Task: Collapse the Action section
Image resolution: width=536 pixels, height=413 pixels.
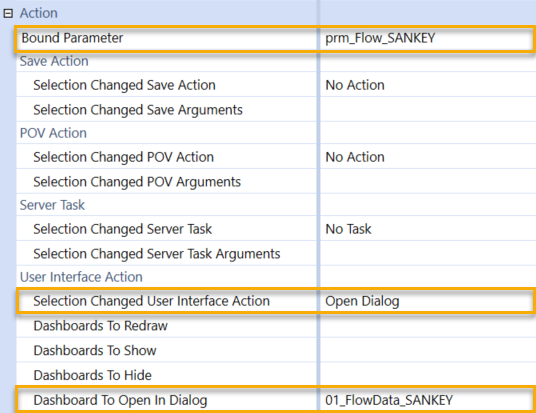Action: click(8, 13)
